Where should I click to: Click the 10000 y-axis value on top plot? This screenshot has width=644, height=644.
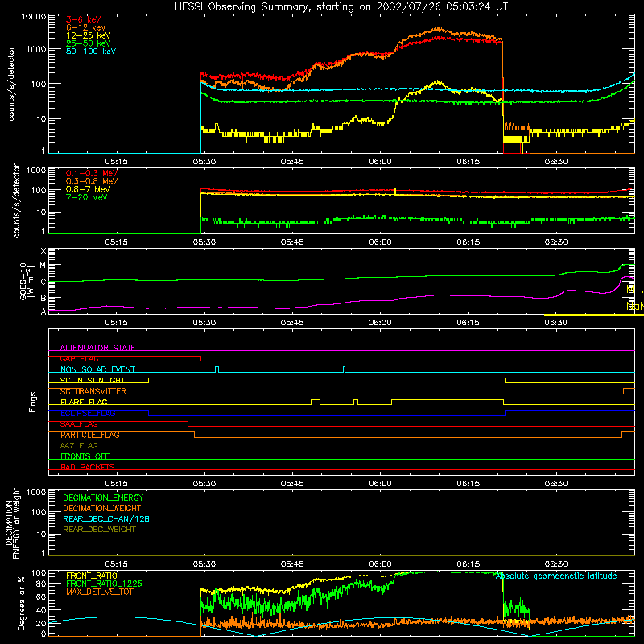click(x=34, y=17)
